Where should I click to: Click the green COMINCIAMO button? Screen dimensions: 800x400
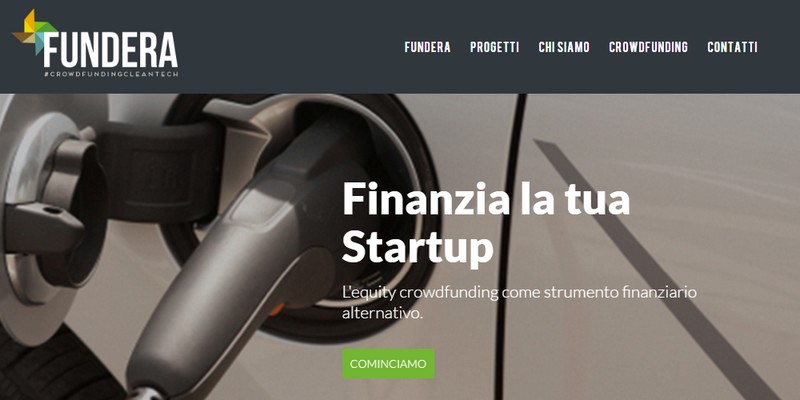coord(388,364)
